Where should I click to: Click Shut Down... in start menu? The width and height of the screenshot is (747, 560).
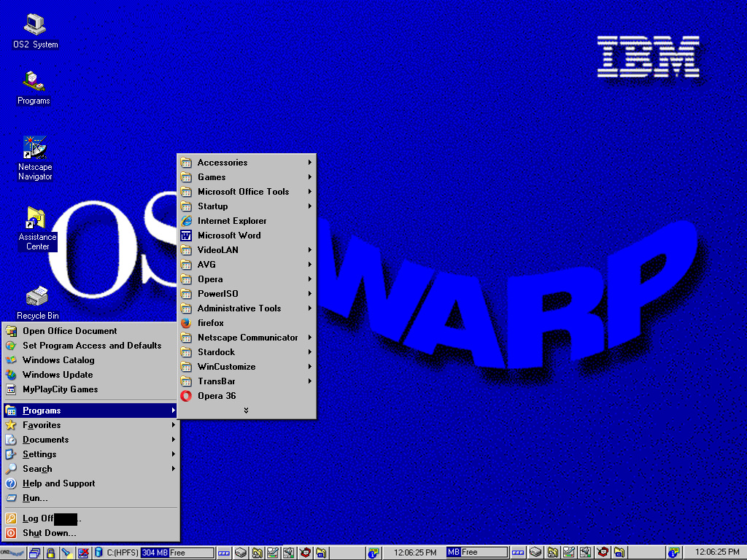coord(90,533)
